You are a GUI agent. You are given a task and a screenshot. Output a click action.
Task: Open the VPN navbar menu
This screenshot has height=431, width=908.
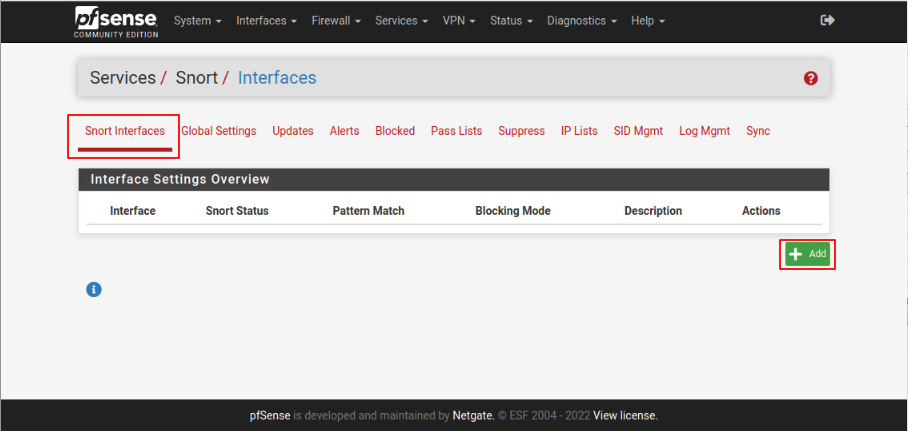458,21
